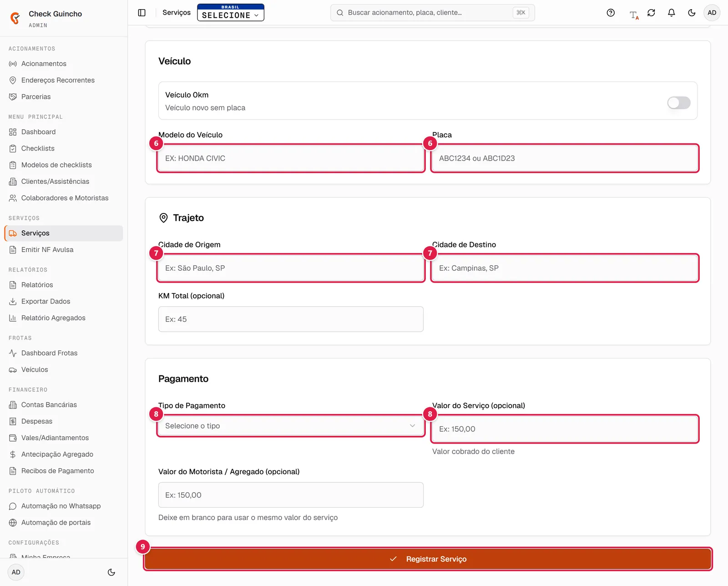Open Checklists page

click(64, 148)
